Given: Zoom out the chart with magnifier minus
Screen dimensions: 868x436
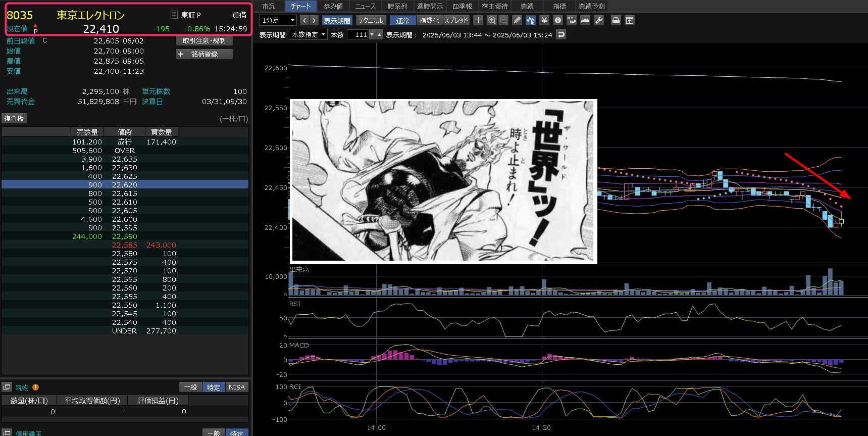Looking at the screenshot, I should (503, 20).
